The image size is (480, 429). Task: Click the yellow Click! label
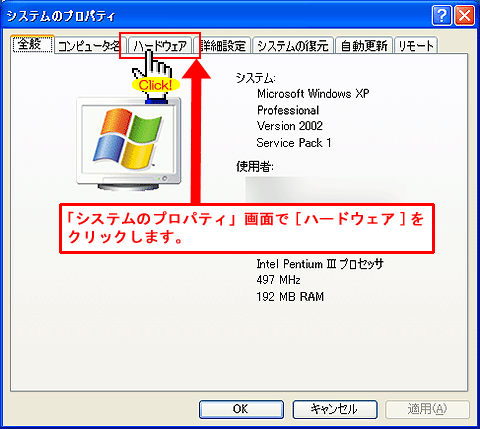tap(156, 85)
